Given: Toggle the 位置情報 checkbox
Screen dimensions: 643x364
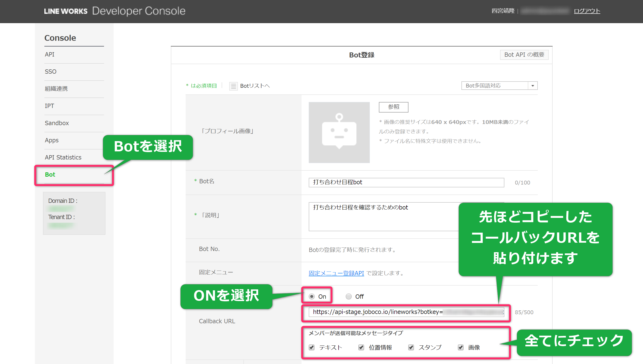Looking at the screenshot, I should click(361, 347).
